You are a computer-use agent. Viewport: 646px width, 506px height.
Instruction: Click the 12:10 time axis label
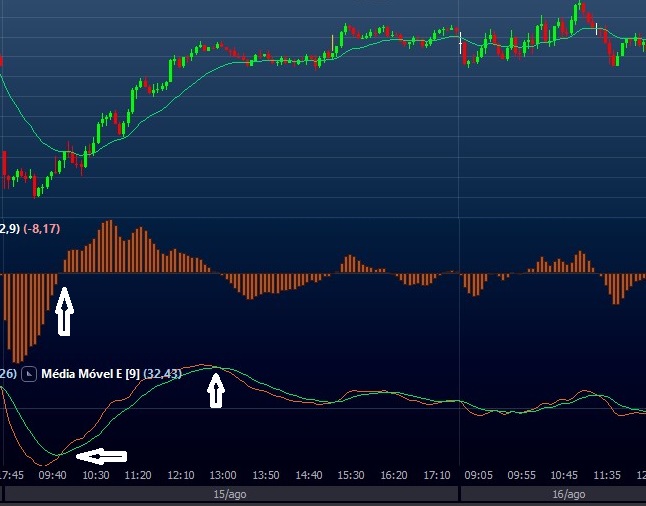(x=181, y=475)
